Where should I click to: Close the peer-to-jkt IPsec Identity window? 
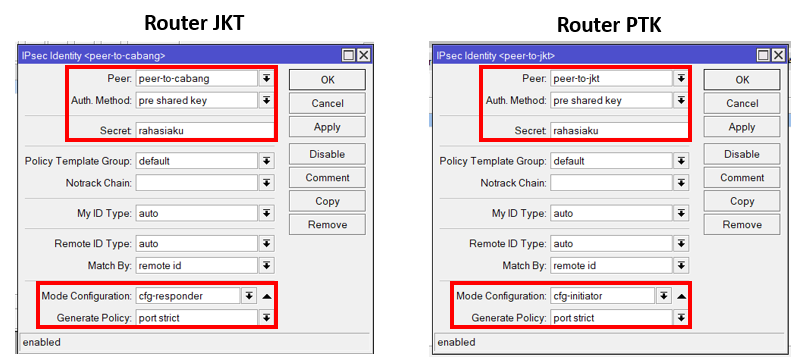click(778, 55)
